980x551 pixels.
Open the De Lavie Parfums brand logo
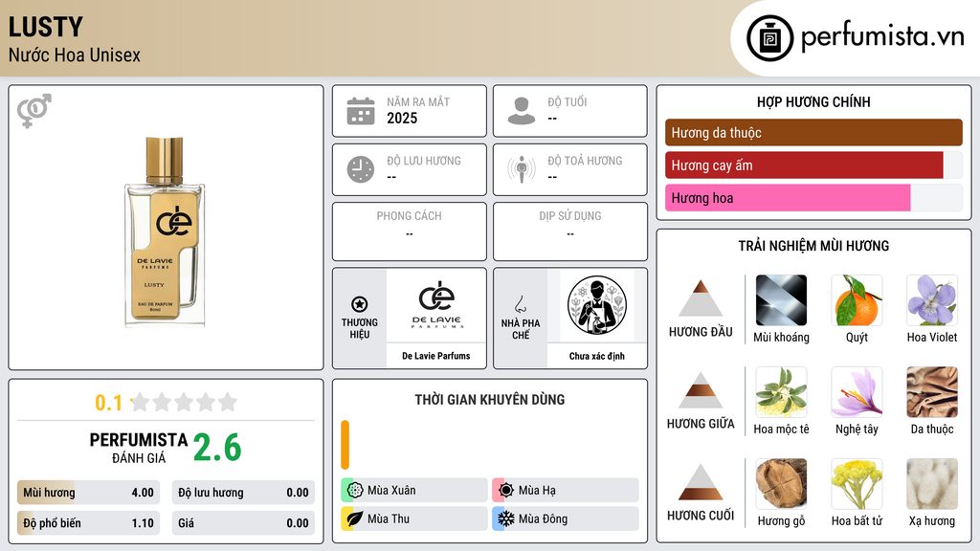point(436,305)
